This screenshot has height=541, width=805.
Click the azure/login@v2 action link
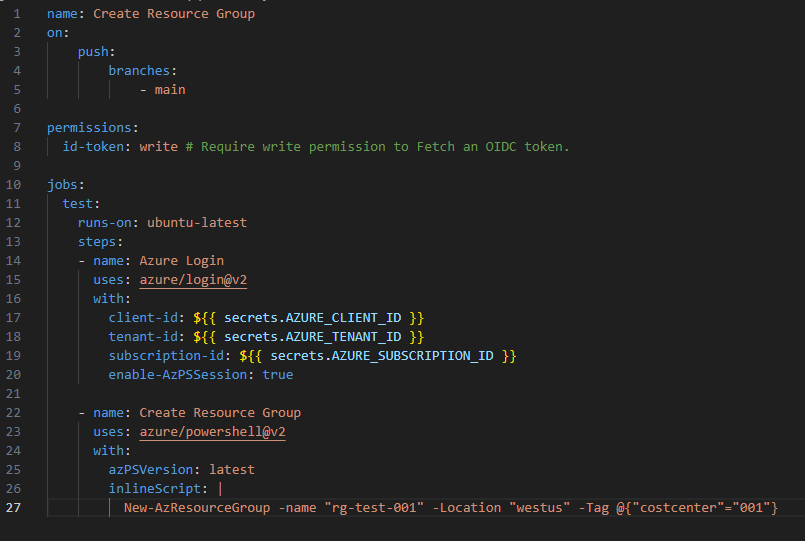(x=193, y=280)
